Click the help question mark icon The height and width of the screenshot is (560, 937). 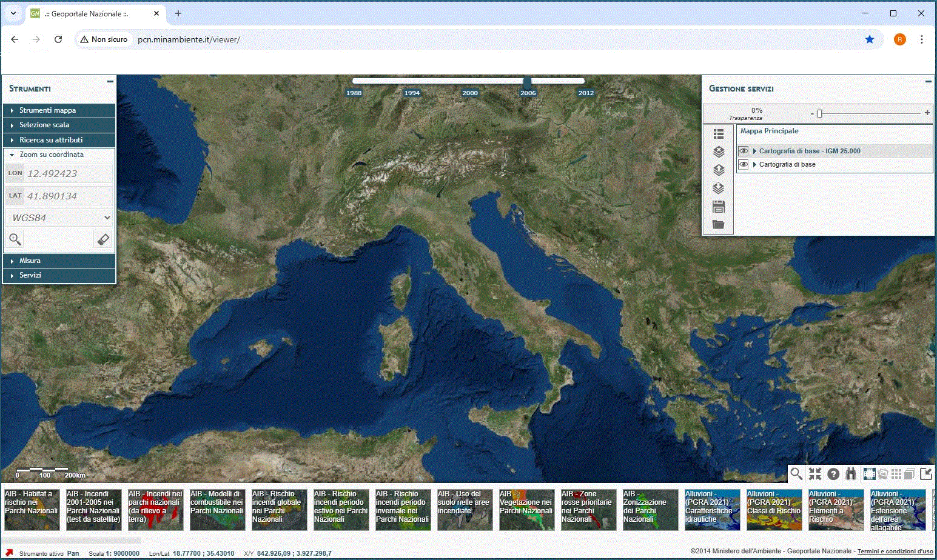coord(833,473)
